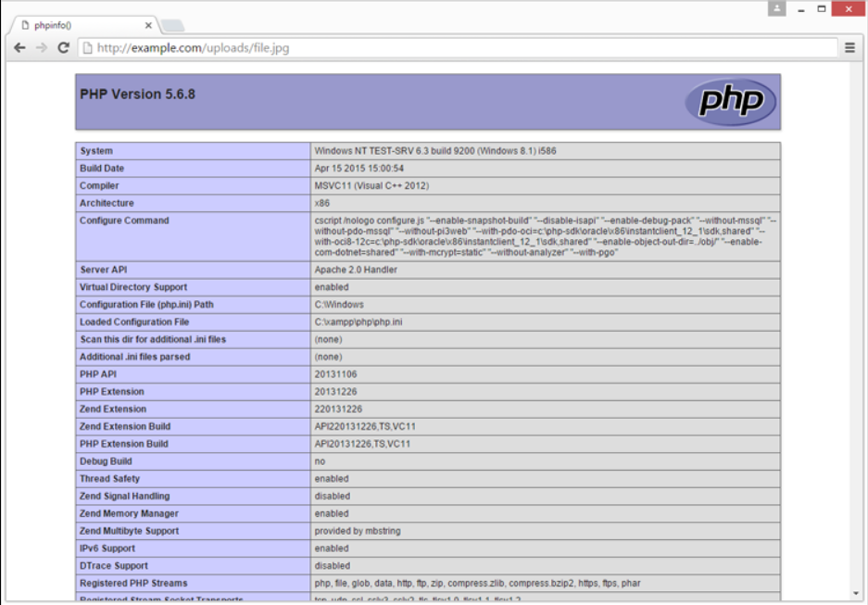Click the Loaded Configuration File path value
This screenshot has height=605, width=868.
pyautogui.click(x=358, y=322)
